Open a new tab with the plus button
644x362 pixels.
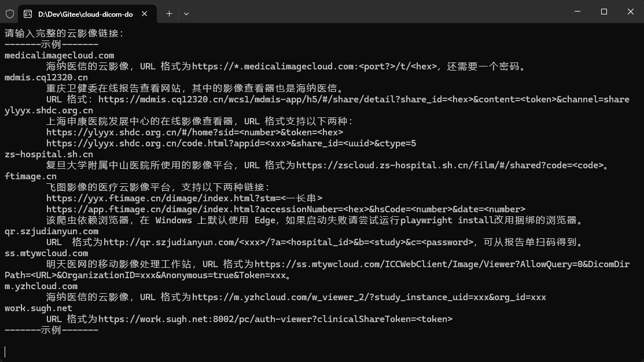pos(168,13)
